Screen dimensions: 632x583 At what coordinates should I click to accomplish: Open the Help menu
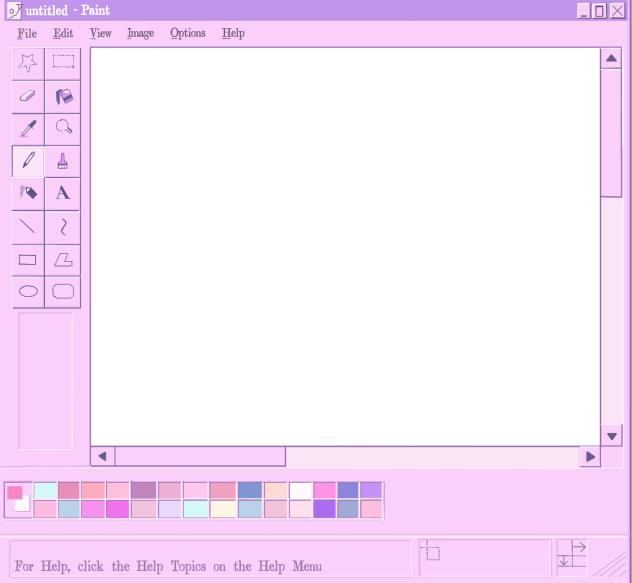tap(233, 33)
